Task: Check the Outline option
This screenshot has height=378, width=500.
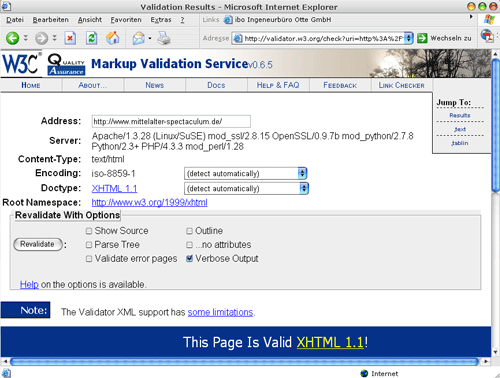Action: tap(189, 231)
